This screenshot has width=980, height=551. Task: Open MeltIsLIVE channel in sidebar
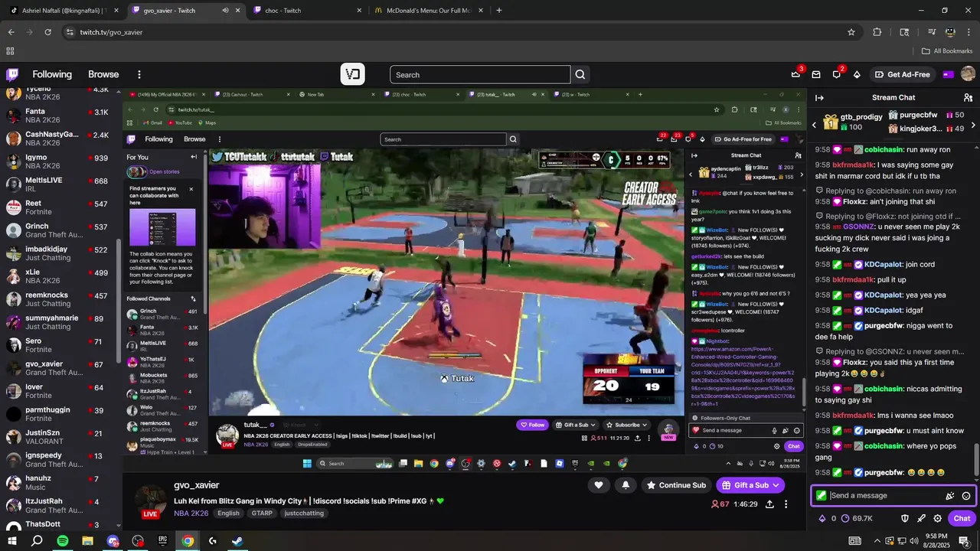(x=59, y=184)
